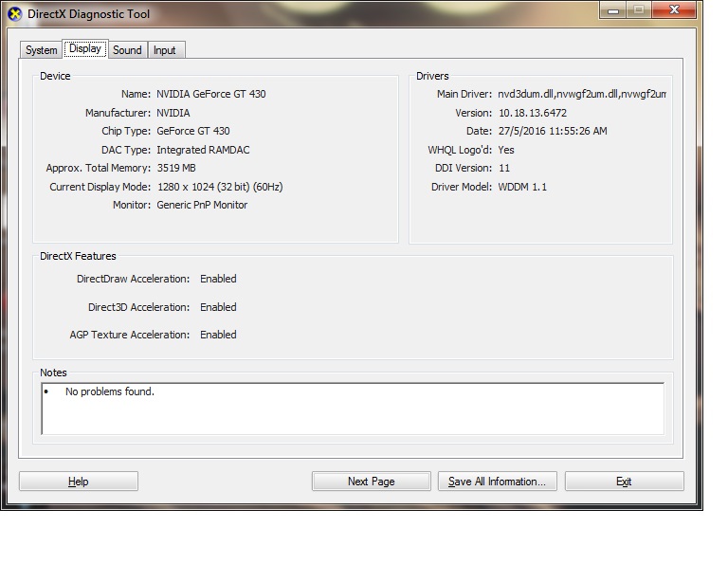Click the DirectX Diagnostic Tool title text

[88, 14]
